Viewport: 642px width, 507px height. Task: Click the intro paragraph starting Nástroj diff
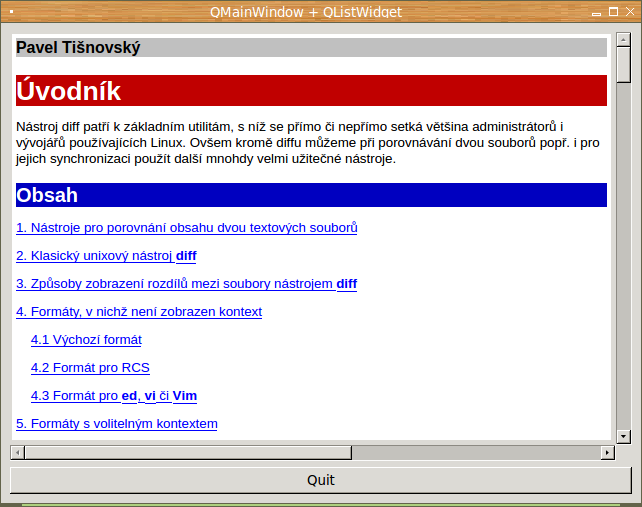[308, 143]
